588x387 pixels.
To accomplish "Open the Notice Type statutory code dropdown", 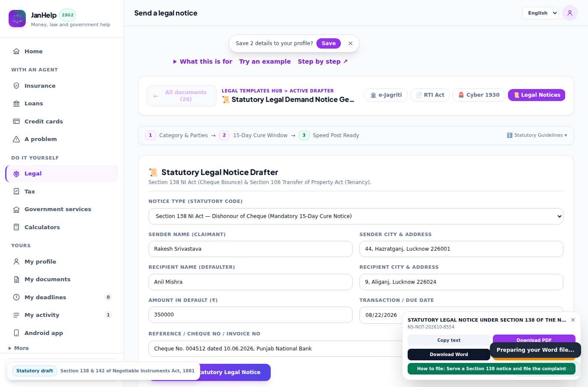I will [356, 216].
